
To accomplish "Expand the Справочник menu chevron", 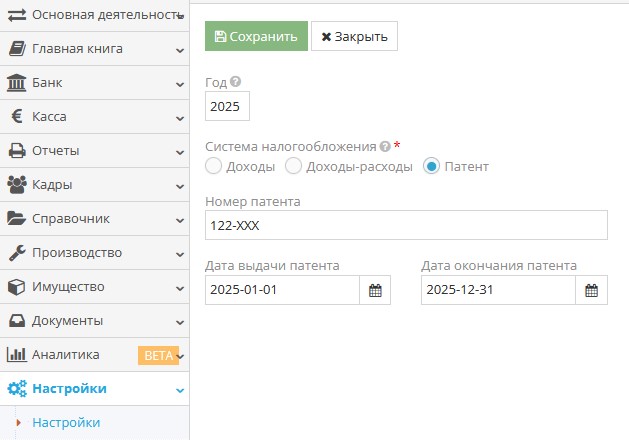I will pyautogui.click(x=180, y=221).
